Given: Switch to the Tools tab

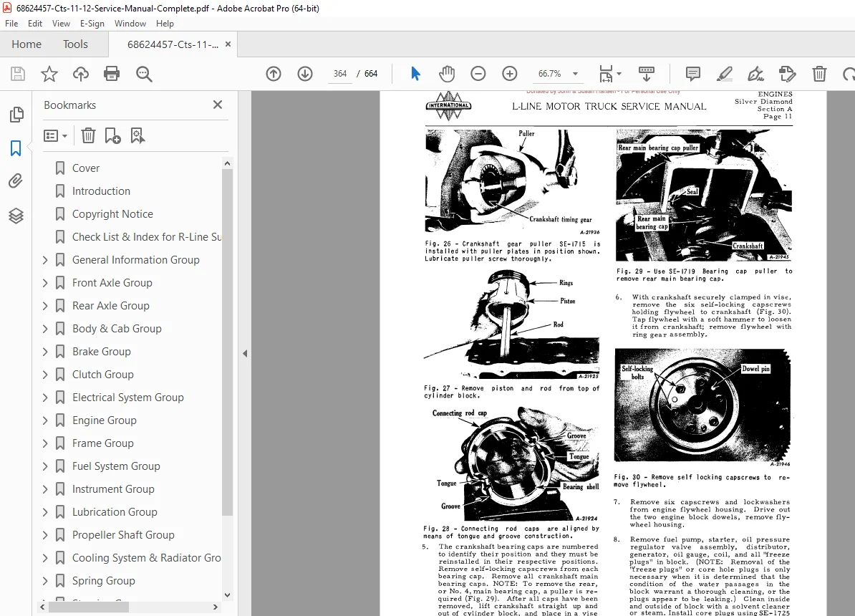Looking at the screenshot, I should click(75, 44).
